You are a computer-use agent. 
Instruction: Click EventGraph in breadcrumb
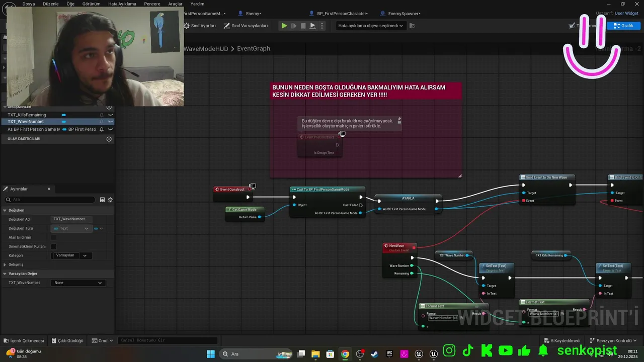coord(254,49)
